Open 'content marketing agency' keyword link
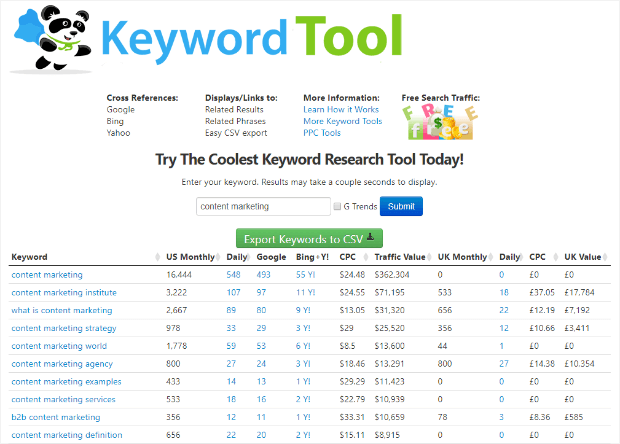This screenshot has height=444, width=620. tap(62, 364)
